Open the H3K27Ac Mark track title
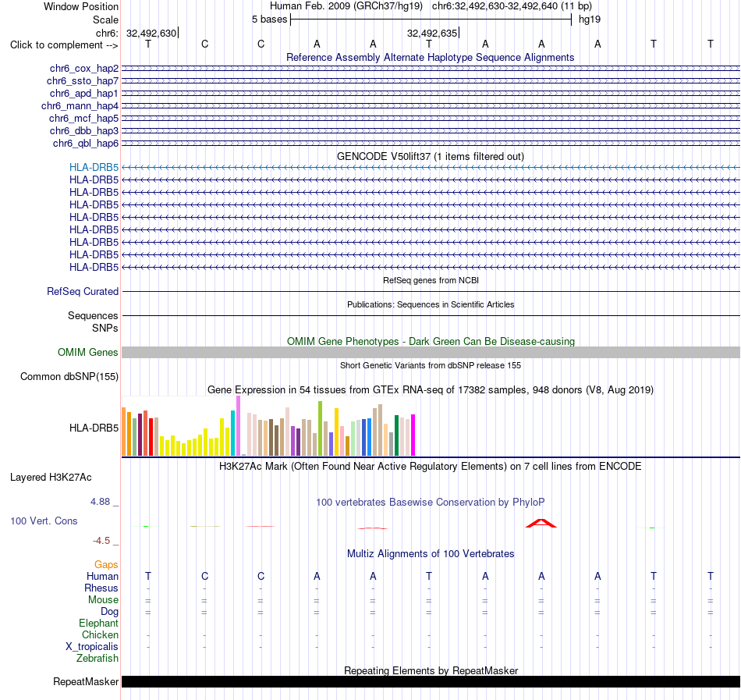The image size is (741, 700). (x=431, y=467)
